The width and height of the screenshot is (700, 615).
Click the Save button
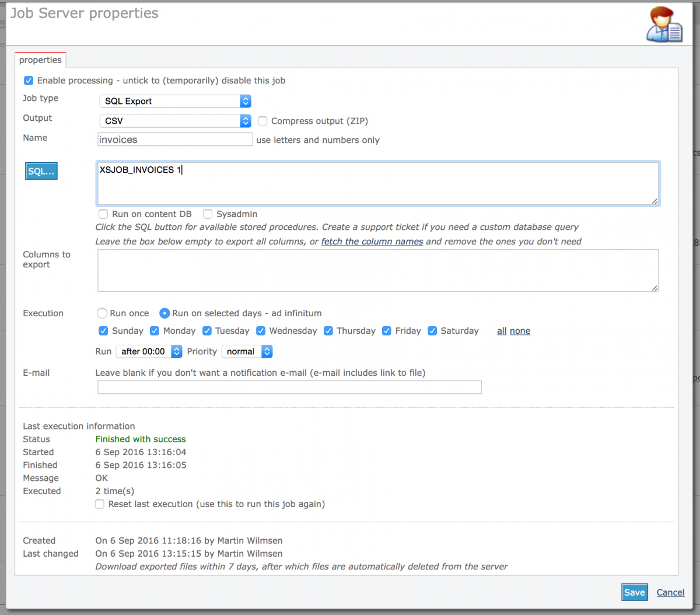click(x=634, y=592)
